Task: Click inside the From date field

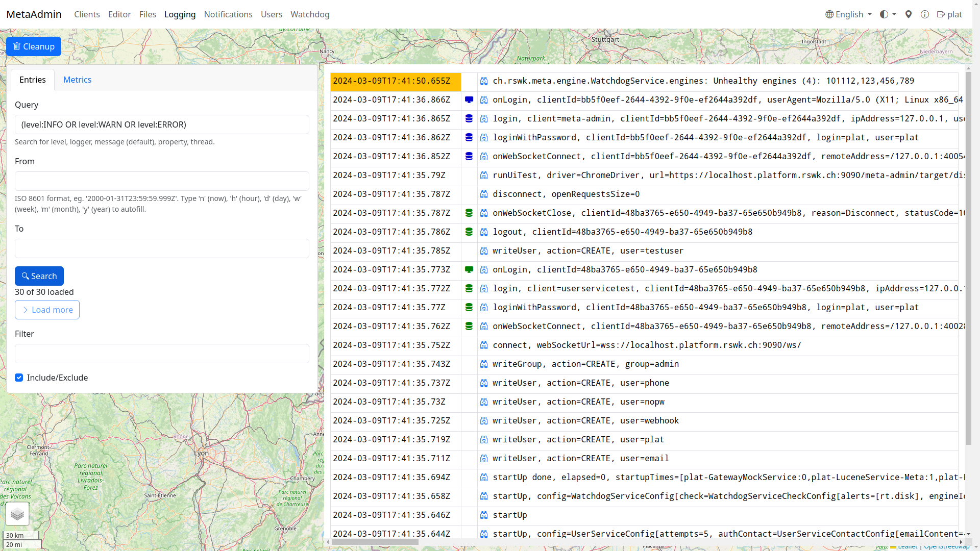Action: click(161, 181)
